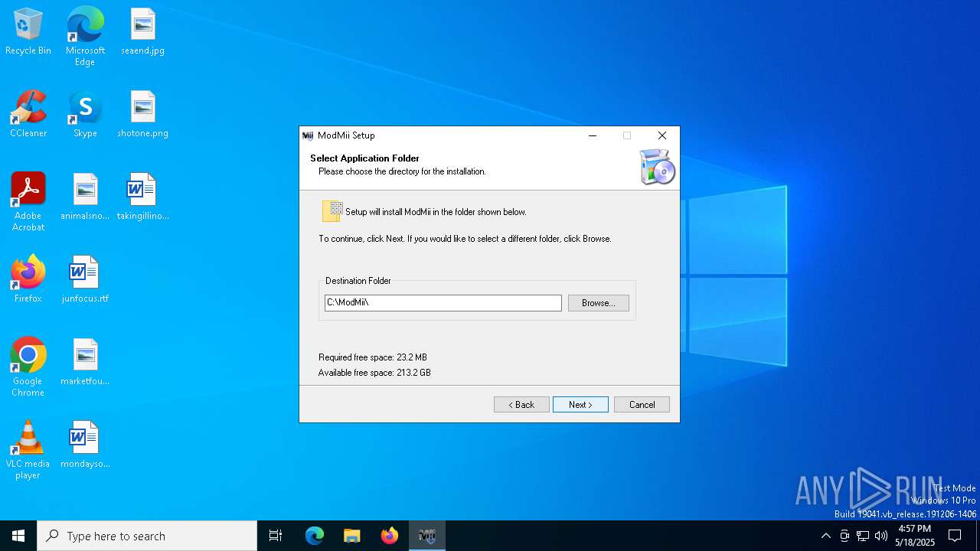Cancel the ModMii setup
The image size is (980, 551).
(642, 404)
